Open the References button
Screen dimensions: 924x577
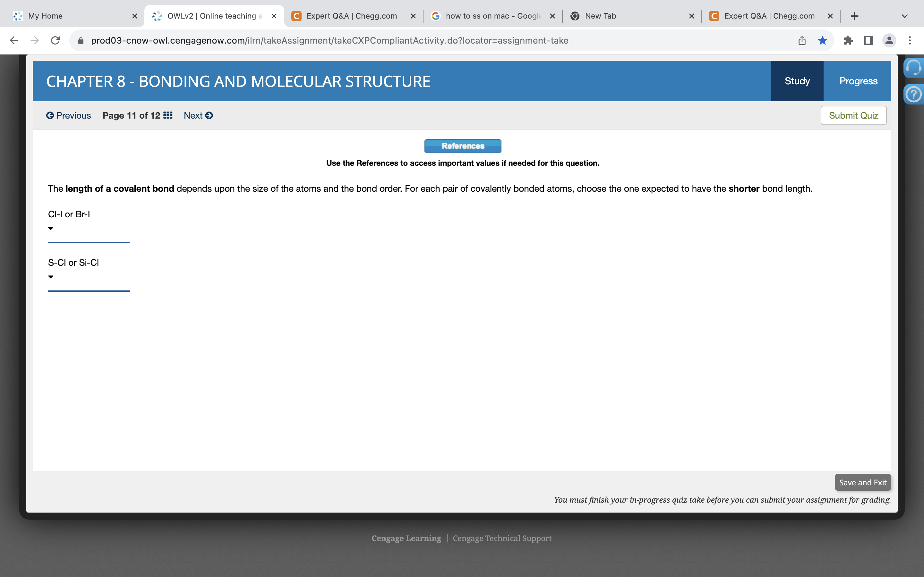[x=463, y=146]
